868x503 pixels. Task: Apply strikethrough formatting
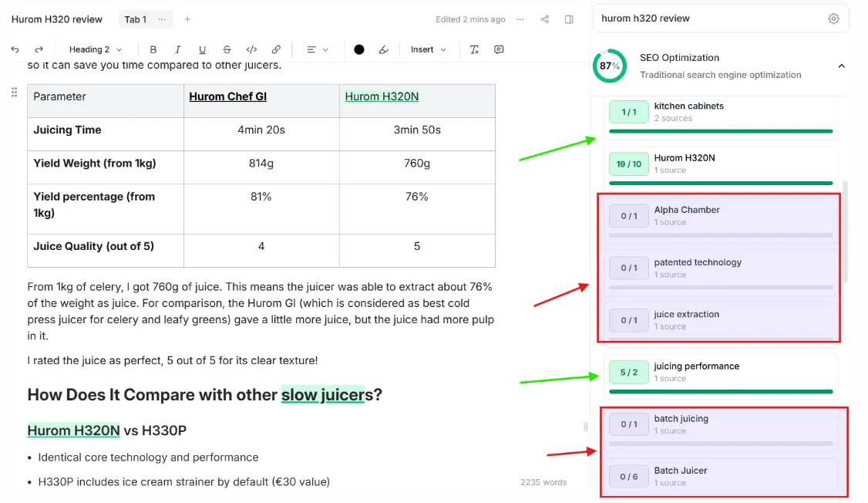(227, 50)
